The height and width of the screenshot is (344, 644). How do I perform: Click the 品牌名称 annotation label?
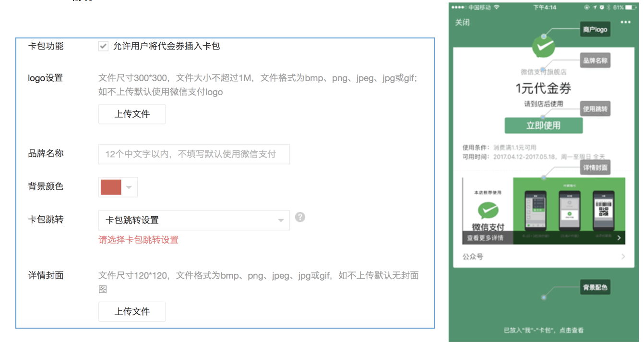(x=595, y=61)
